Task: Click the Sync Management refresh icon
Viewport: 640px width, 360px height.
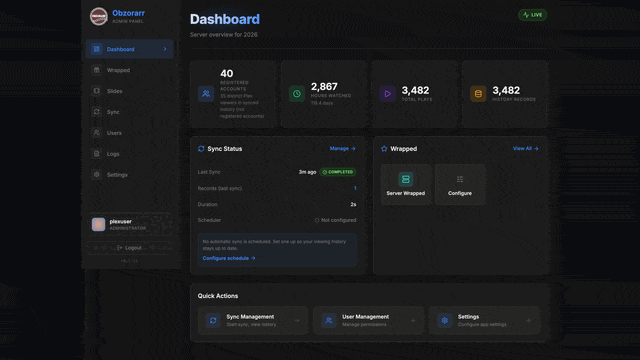Action: (x=213, y=320)
